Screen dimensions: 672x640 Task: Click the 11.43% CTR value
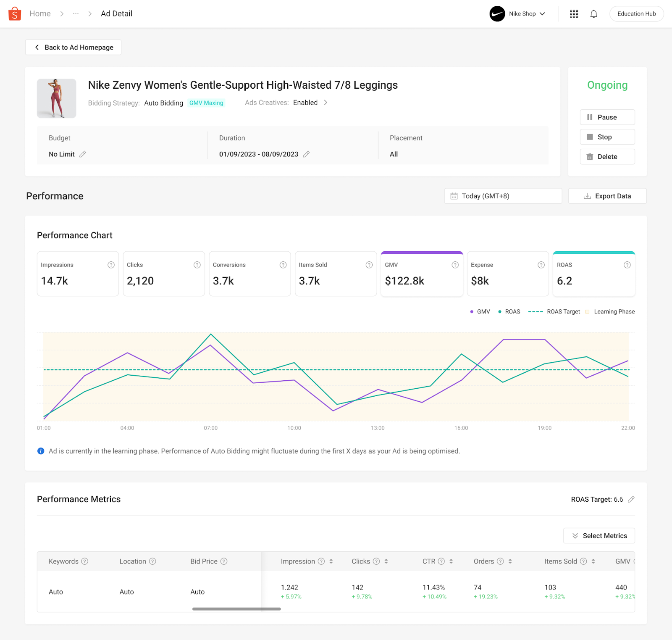click(433, 587)
